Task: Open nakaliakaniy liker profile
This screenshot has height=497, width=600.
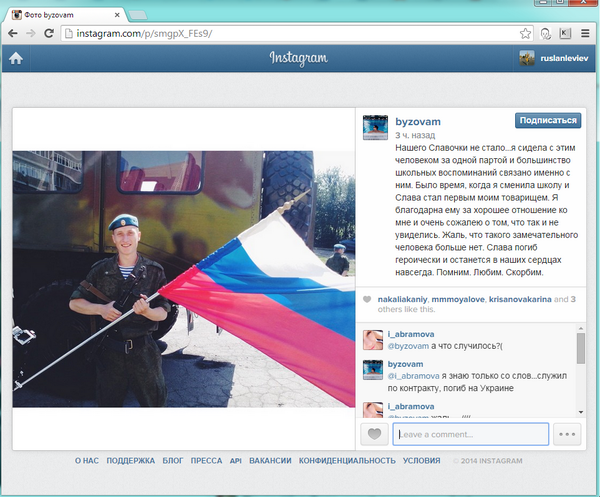Action: coord(402,299)
